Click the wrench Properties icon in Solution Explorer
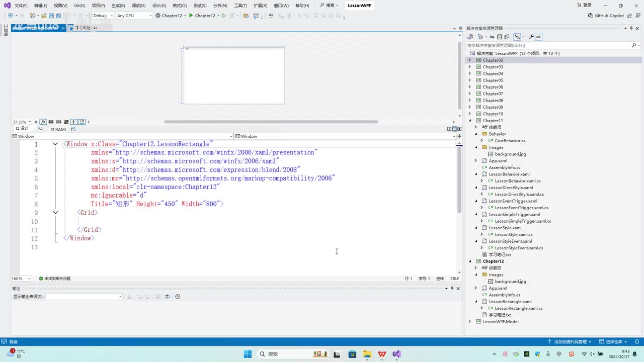 (x=531, y=37)
